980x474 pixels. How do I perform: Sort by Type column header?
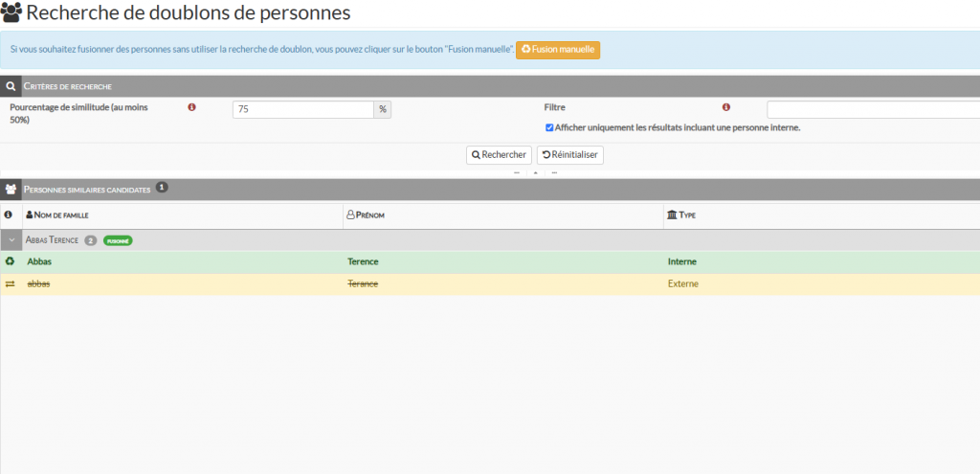point(686,215)
